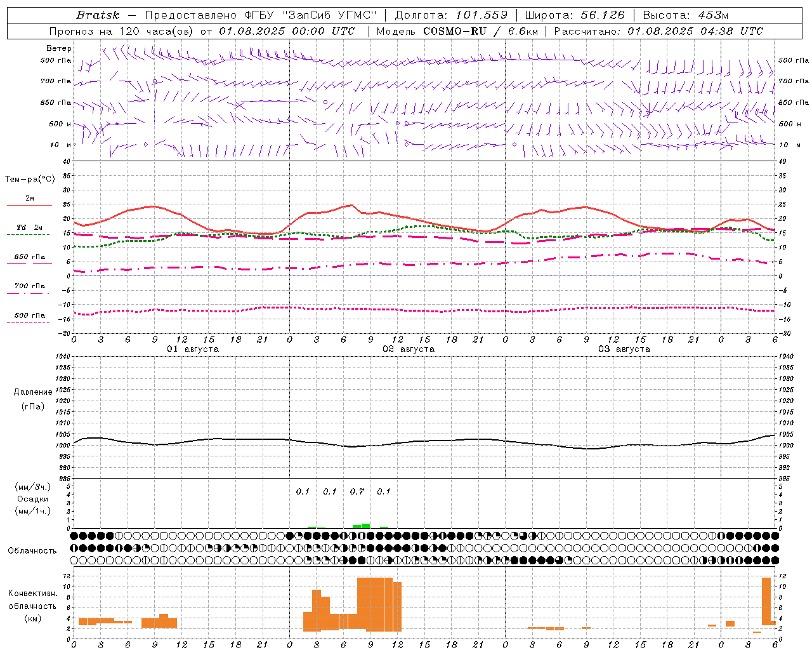Click the latitude value "Широта: 56.126"
Screen dimensions: 812x650
575,15
